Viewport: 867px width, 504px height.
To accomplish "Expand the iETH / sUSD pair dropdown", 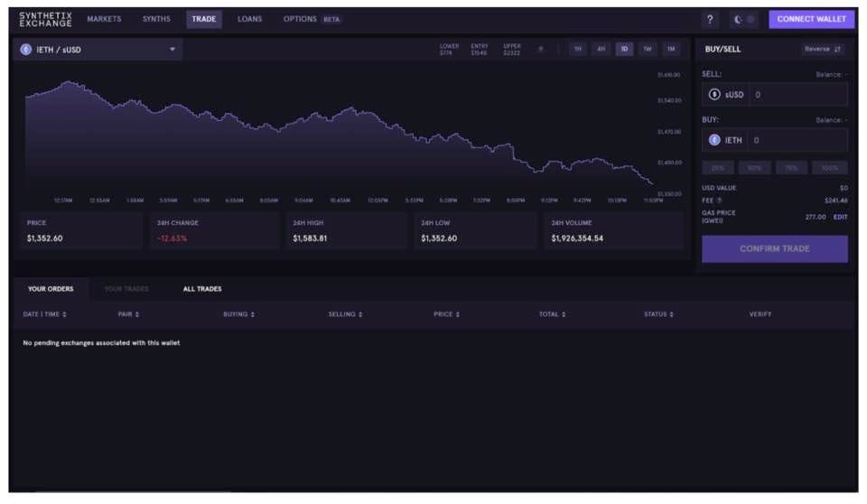I will tap(98, 50).
